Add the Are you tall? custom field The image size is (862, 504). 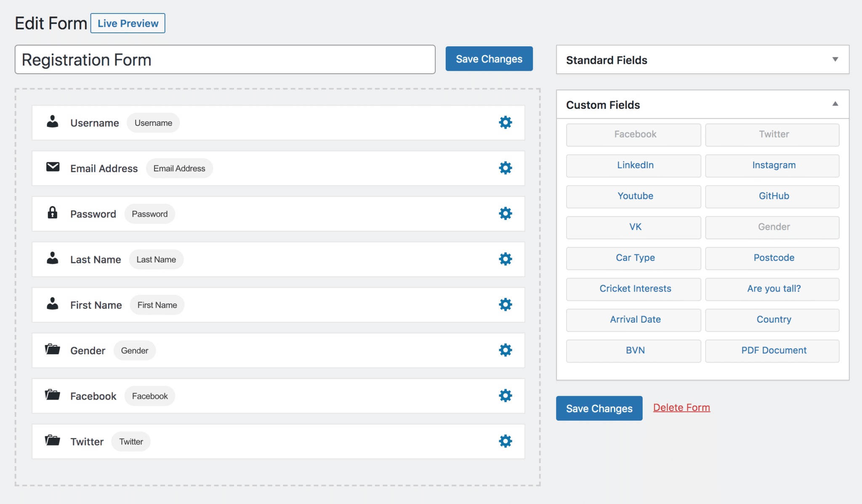772,289
